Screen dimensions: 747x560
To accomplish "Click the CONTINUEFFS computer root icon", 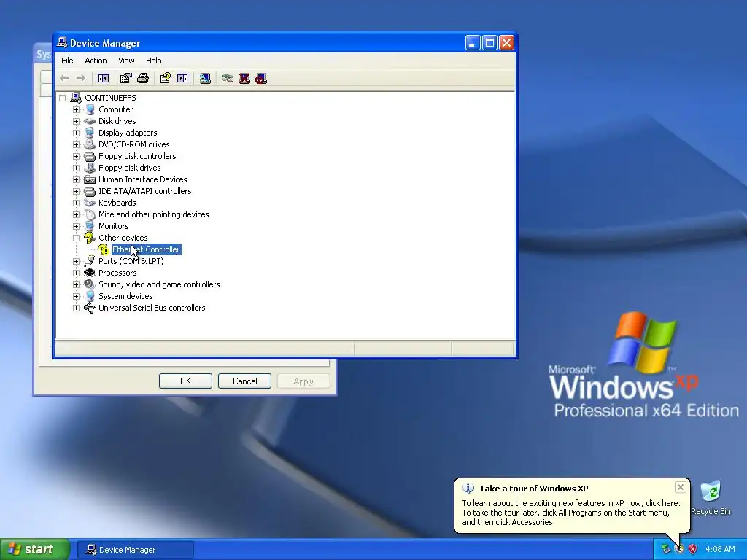I will pyautogui.click(x=76, y=98).
